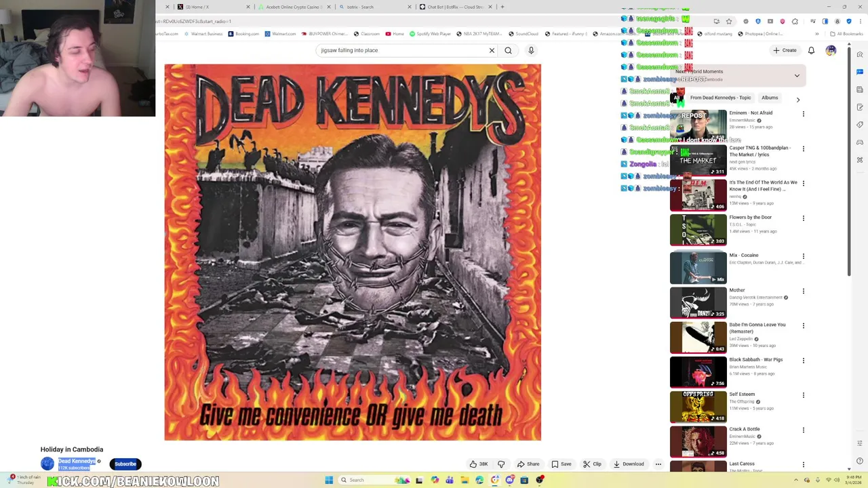Image resolution: width=868 pixels, height=488 pixels.
Task: Download the video
Action: 629,464
